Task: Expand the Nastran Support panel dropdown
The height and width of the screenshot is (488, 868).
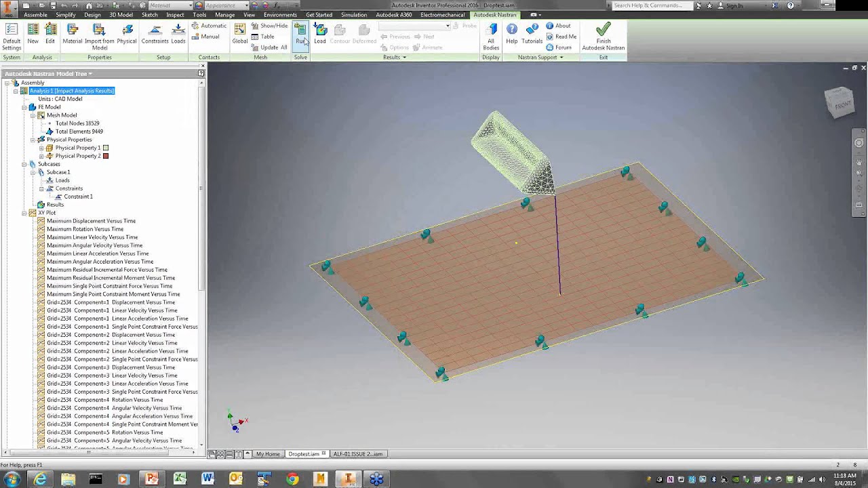Action: click(541, 58)
